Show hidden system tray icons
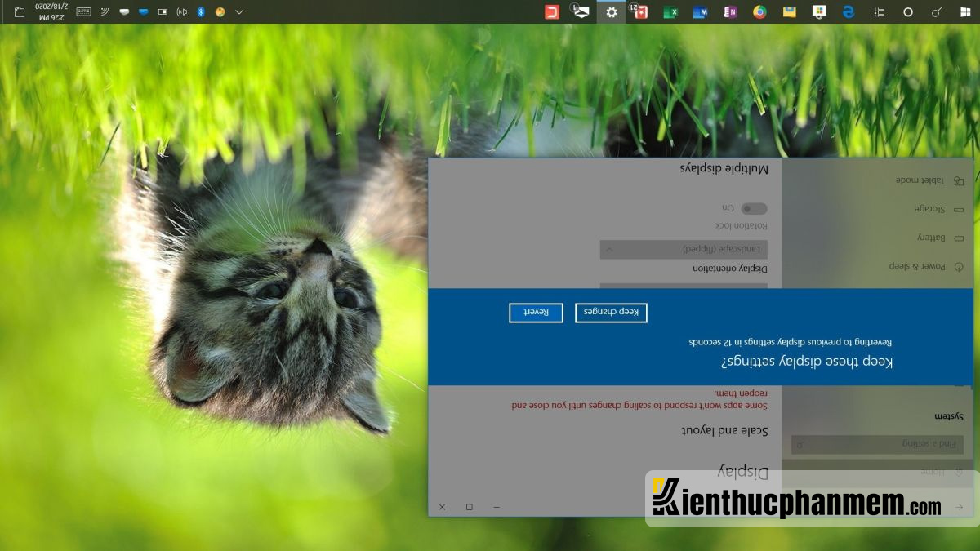980x551 pixels. coord(238,12)
